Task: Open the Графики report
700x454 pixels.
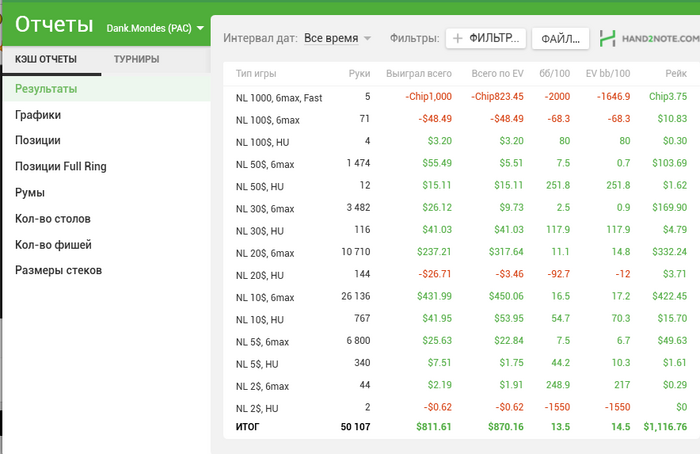Action: (x=38, y=115)
